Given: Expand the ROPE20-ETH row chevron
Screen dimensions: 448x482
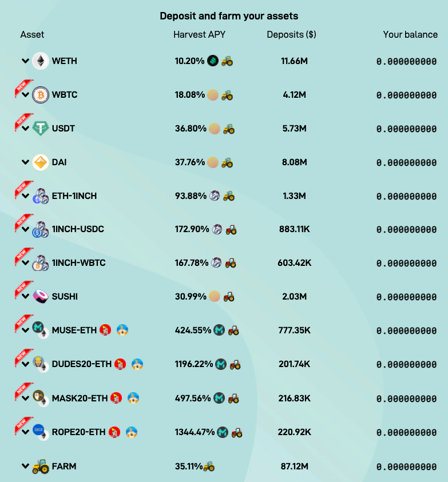Looking at the screenshot, I should click(25, 432).
